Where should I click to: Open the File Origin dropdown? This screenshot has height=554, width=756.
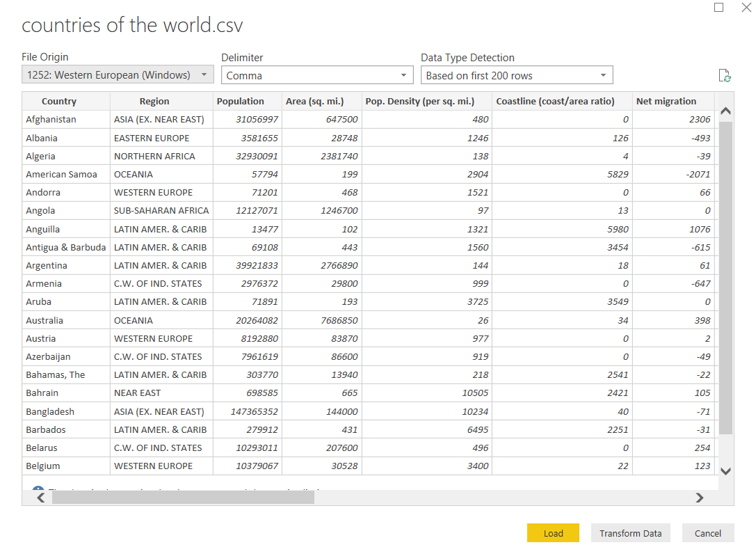[118, 75]
